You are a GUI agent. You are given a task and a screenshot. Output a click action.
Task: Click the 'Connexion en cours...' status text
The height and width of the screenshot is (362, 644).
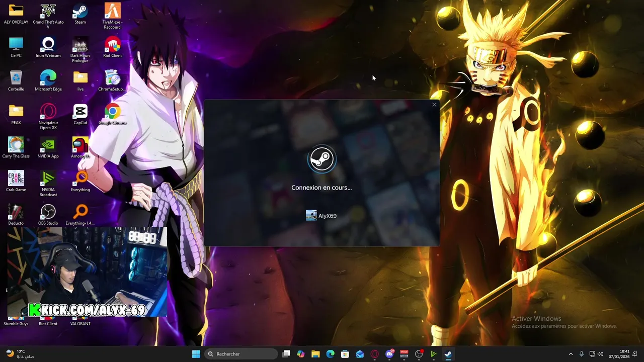click(x=321, y=188)
